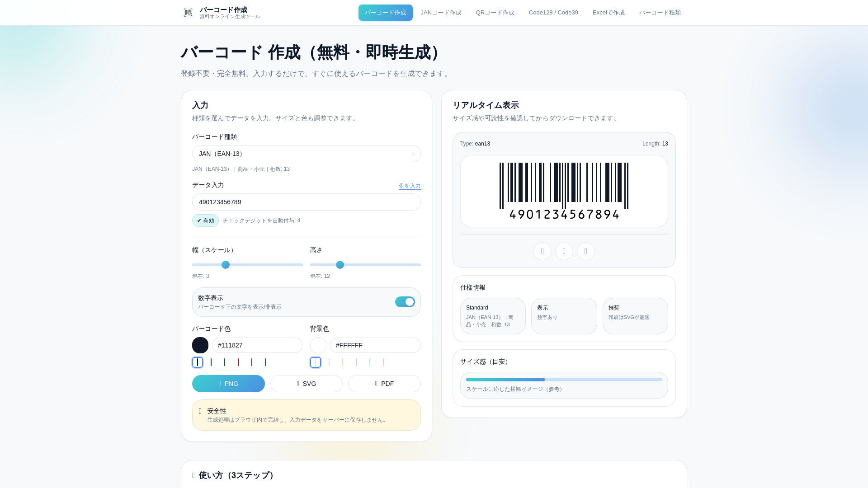Select the green barcode color preset

coord(225,362)
